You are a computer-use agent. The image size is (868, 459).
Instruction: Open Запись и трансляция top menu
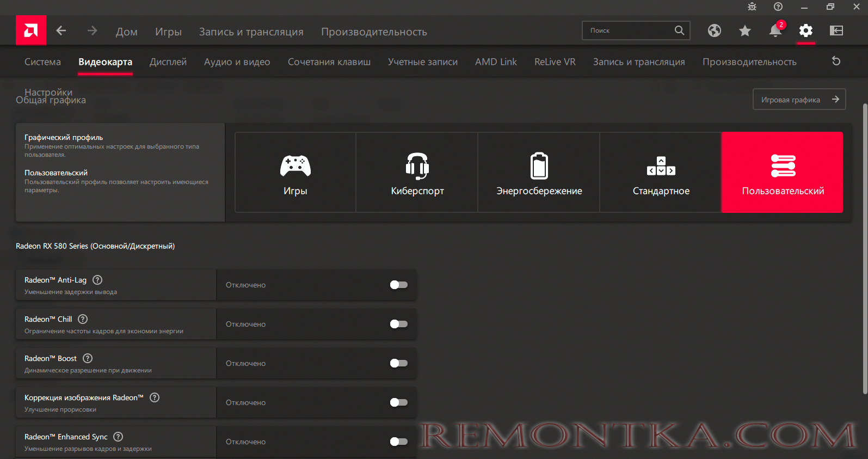251,32
